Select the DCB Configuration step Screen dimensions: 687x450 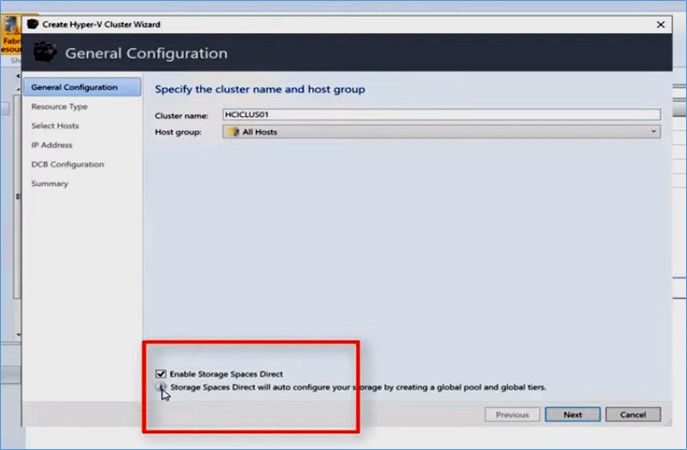pyautogui.click(x=67, y=164)
